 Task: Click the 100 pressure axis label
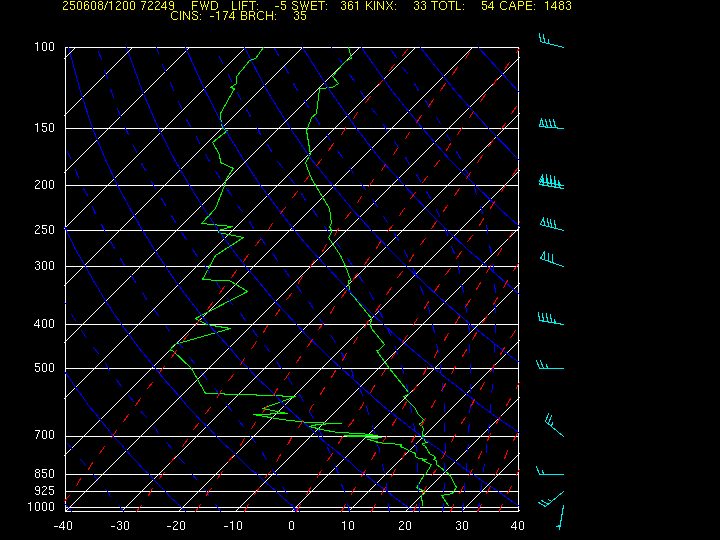(45, 47)
